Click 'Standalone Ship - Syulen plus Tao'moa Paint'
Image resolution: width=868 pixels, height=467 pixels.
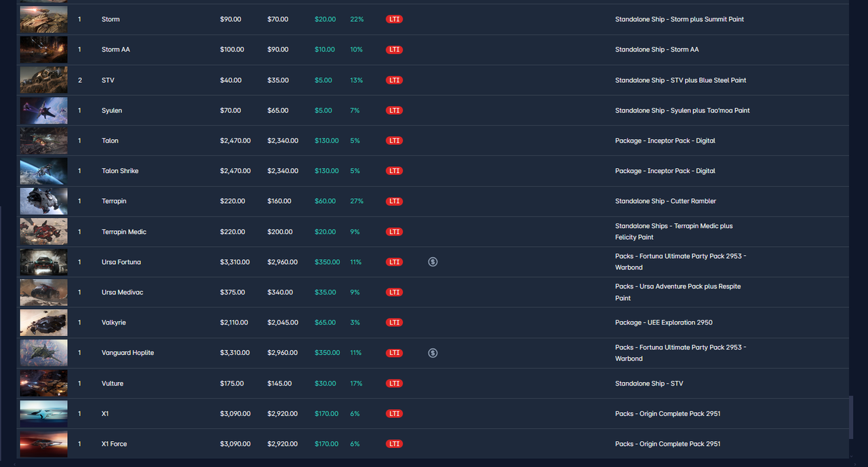pos(682,111)
